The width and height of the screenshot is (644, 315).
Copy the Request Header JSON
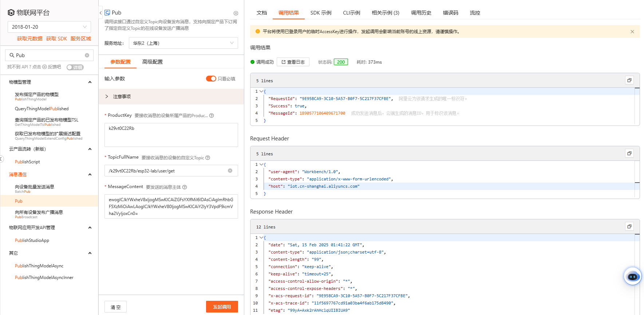pos(629,153)
